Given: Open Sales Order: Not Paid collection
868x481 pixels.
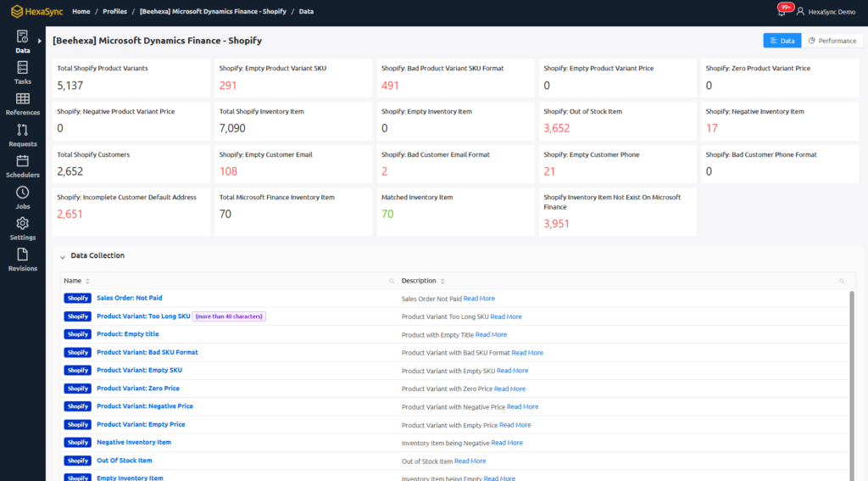Looking at the screenshot, I should tap(129, 298).
